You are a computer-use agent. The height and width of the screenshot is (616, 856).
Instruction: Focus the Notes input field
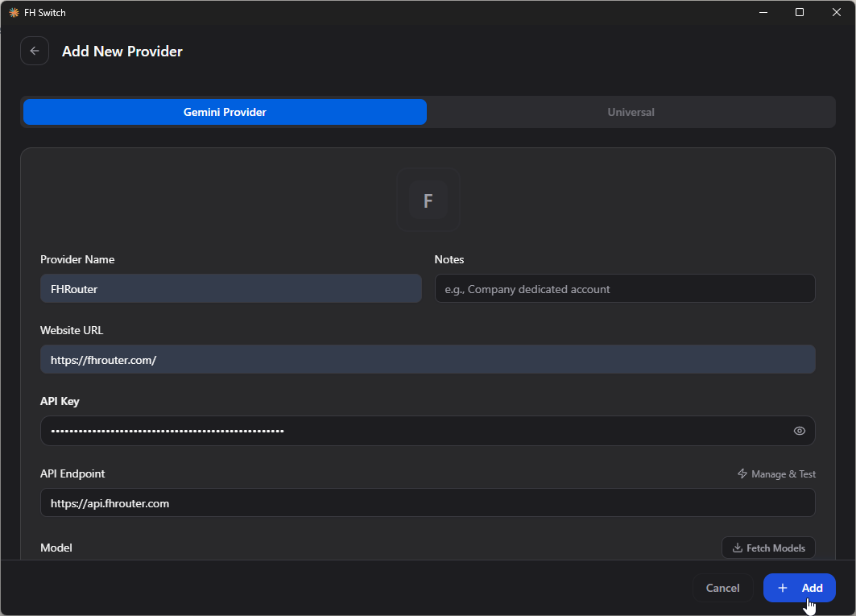625,288
